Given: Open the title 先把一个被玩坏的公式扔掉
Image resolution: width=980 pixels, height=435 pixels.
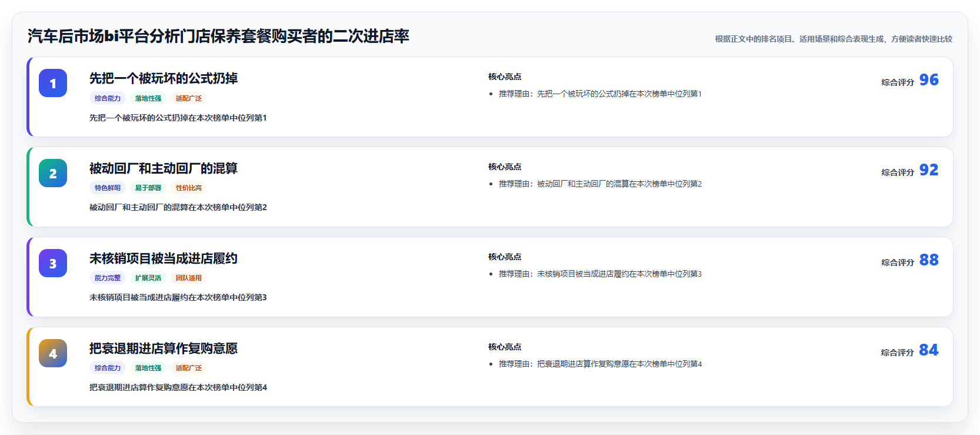Looking at the screenshot, I should [164, 78].
